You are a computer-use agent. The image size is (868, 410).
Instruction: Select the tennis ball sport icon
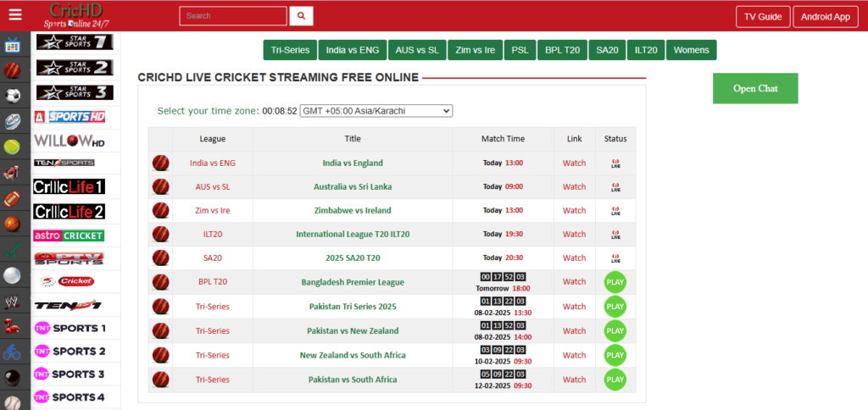pyautogui.click(x=13, y=147)
